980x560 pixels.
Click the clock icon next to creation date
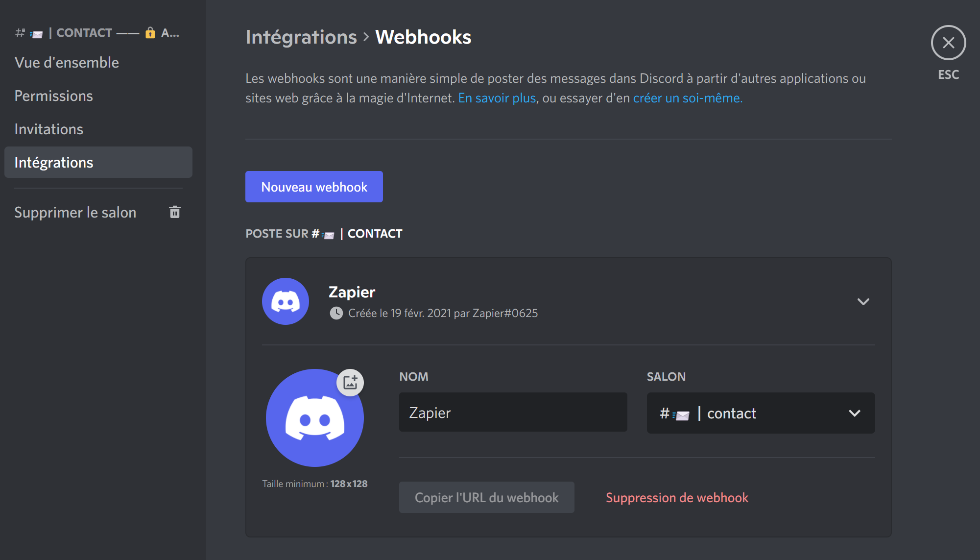pos(336,313)
